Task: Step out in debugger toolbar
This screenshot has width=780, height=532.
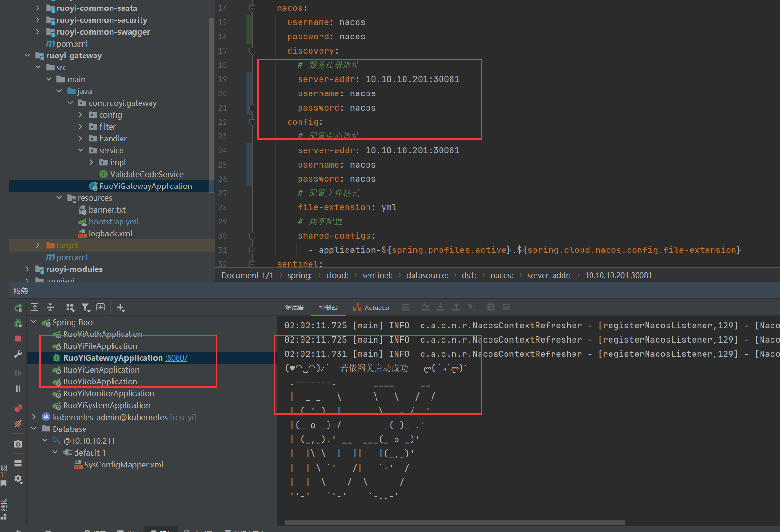Action: pyautogui.click(x=456, y=308)
